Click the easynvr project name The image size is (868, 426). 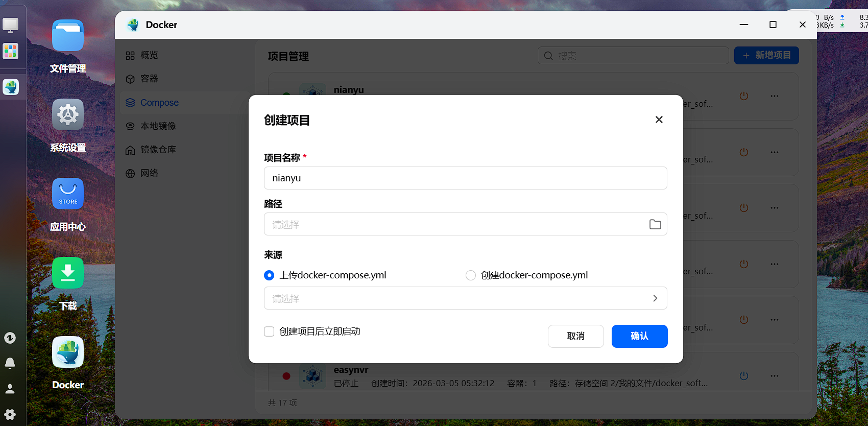click(351, 370)
